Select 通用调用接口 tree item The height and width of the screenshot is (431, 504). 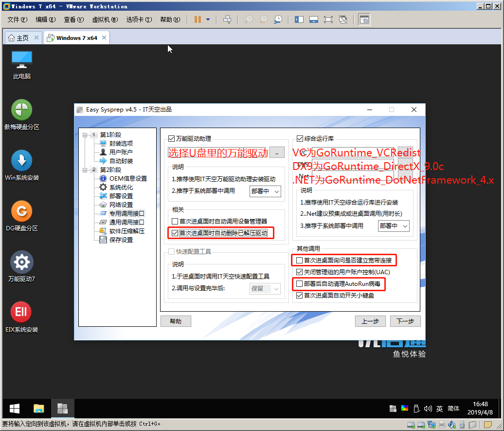126,223
